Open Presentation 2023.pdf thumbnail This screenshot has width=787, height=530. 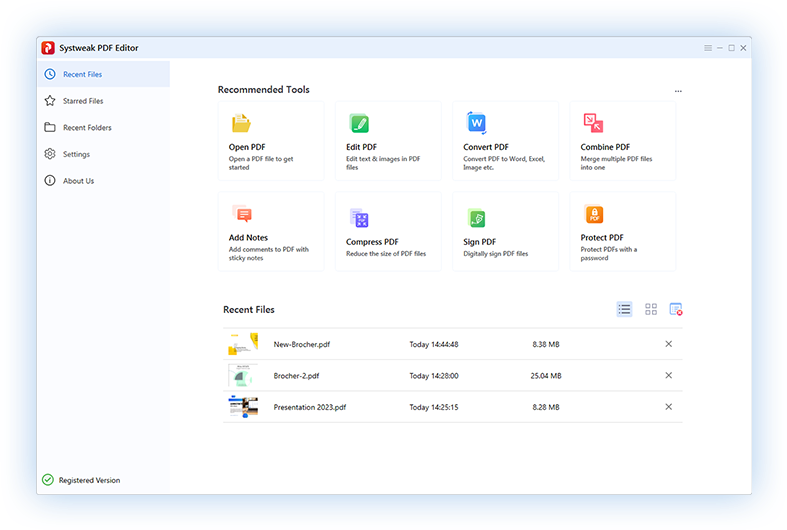click(243, 407)
